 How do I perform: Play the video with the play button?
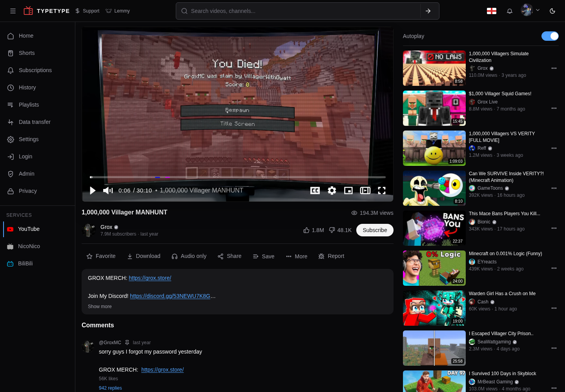point(93,191)
